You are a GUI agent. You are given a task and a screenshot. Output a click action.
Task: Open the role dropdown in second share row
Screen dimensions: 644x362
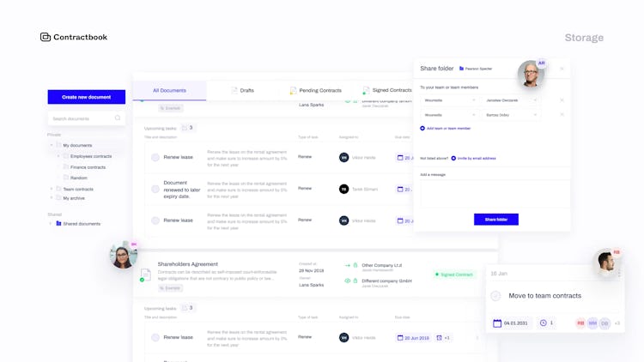tap(449, 115)
